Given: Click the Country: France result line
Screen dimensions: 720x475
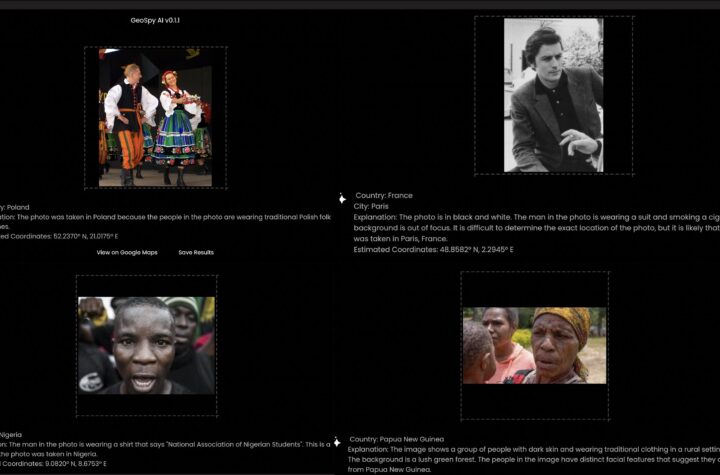Looking at the screenshot, I should pyautogui.click(x=384, y=196).
